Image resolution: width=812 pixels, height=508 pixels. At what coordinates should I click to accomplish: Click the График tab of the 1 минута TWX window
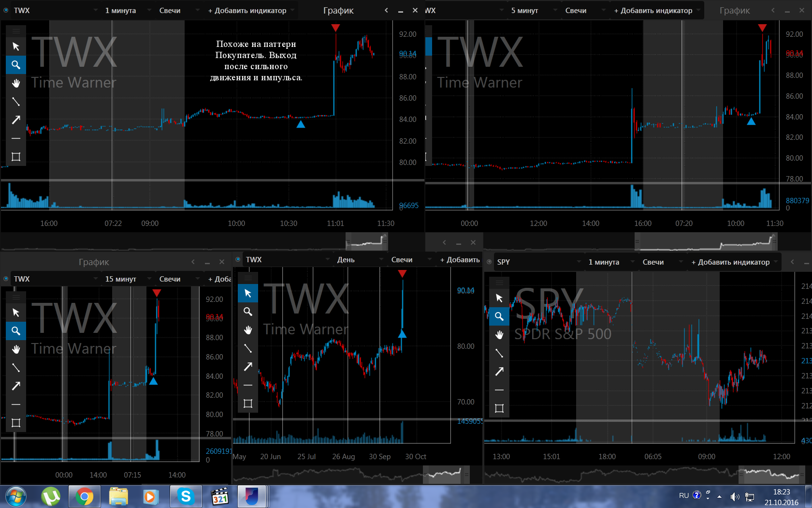tap(338, 10)
